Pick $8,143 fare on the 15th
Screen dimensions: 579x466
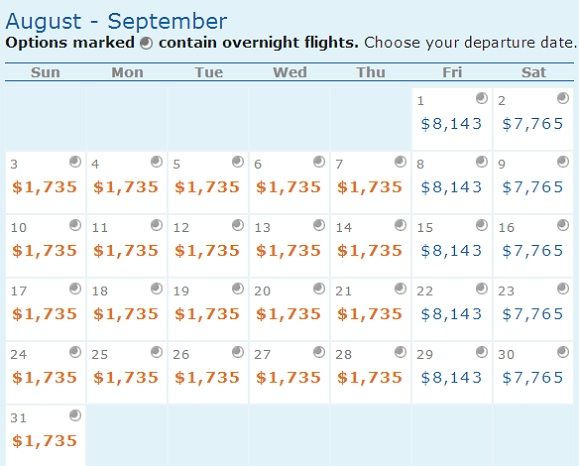click(451, 251)
